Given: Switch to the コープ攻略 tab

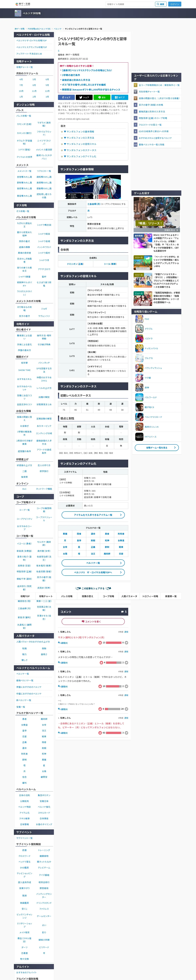Looking at the screenshot, I should pyautogui.click(x=108, y=596).
